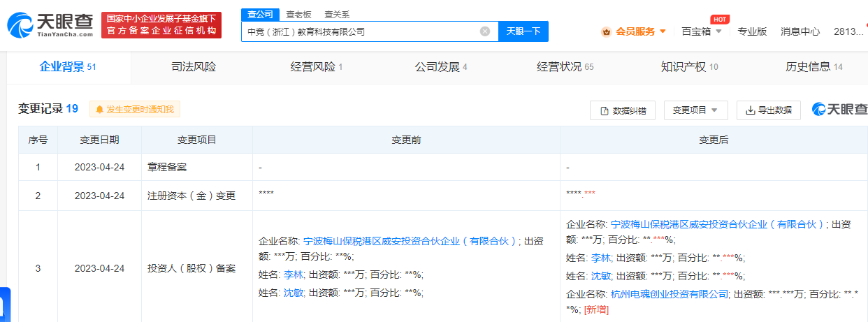Image resolution: width=868 pixels, height=322 pixels.
Task: Select the 企业背景 tab
Action: 68,67
